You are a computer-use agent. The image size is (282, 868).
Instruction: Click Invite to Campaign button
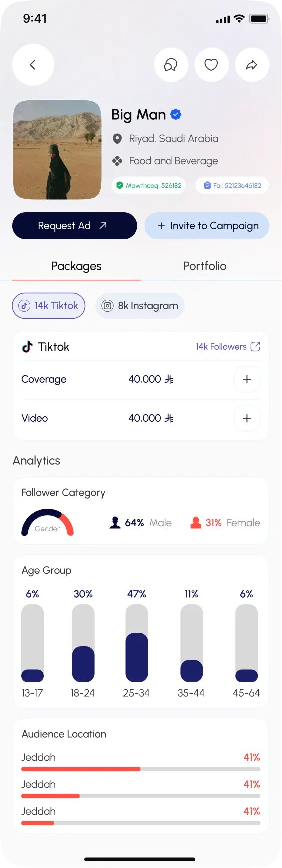[207, 226]
